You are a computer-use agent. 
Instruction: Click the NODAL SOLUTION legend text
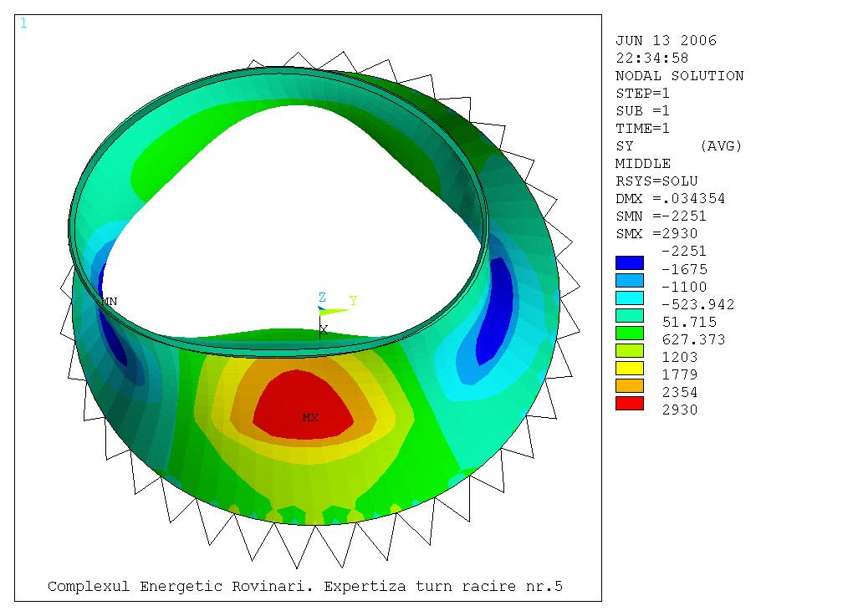click(x=679, y=76)
